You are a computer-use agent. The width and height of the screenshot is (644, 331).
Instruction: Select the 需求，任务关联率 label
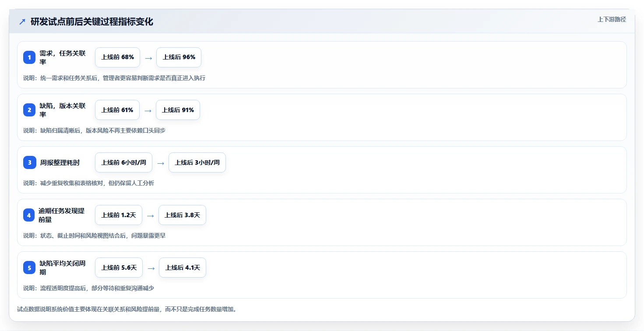pos(63,57)
